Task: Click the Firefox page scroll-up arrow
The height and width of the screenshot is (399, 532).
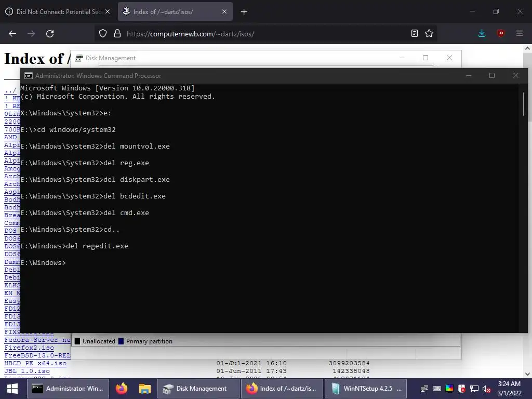Action: tap(527, 48)
